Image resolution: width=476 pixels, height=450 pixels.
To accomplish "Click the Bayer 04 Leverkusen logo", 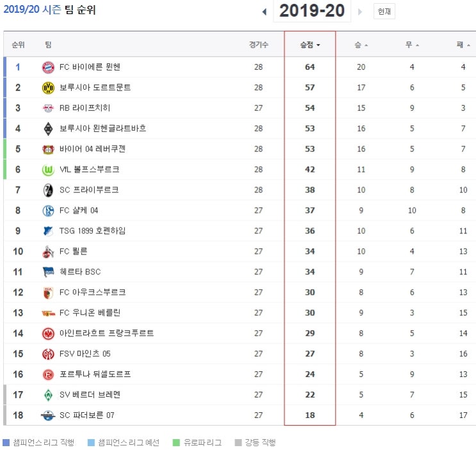I will (x=48, y=149).
